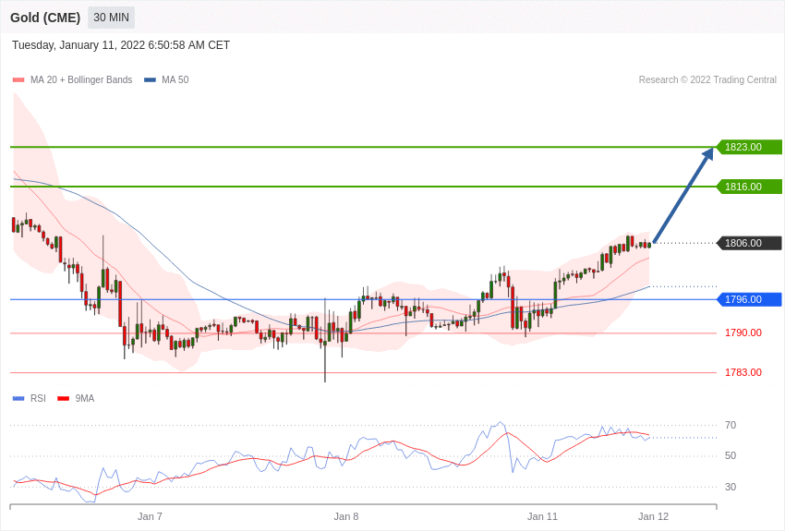785x532 pixels.
Task: Click the Research © 2022 Trading Central credit
Action: (x=707, y=79)
